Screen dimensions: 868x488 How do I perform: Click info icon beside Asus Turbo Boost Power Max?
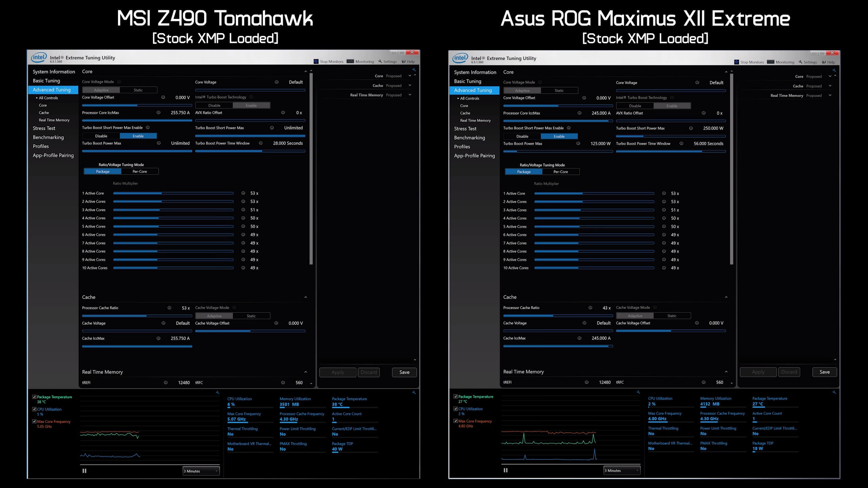click(578, 143)
